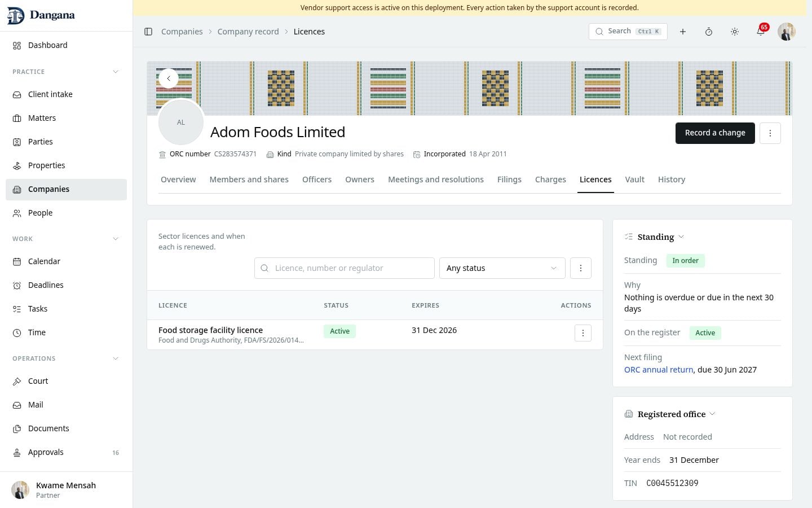Switch to the Overview tab
This screenshot has width=812, height=508.
point(178,179)
